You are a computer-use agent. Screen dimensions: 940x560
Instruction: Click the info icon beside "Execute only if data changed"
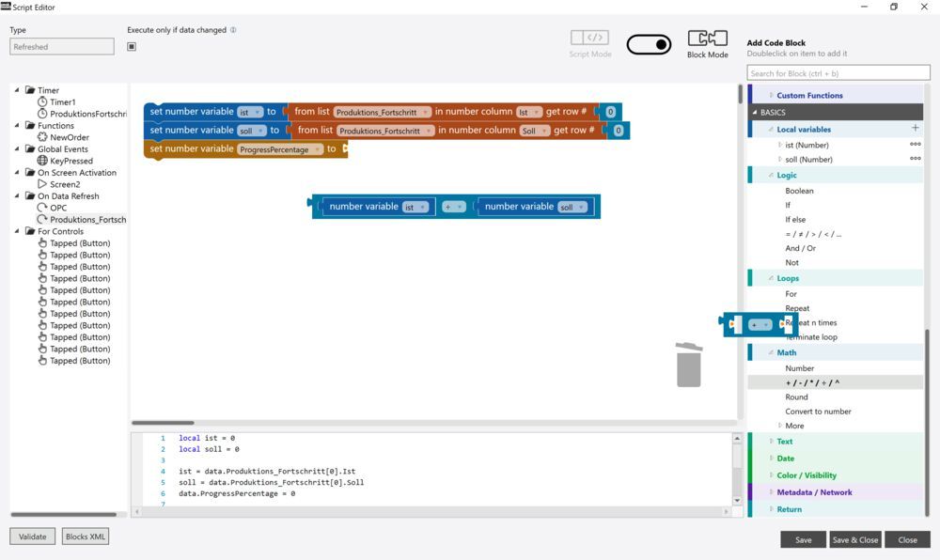click(231, 29)
